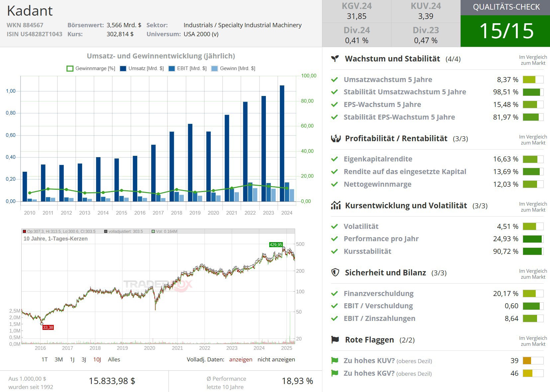Click the shield icon beside Sicherheit und Bilanz

[335, 273]
